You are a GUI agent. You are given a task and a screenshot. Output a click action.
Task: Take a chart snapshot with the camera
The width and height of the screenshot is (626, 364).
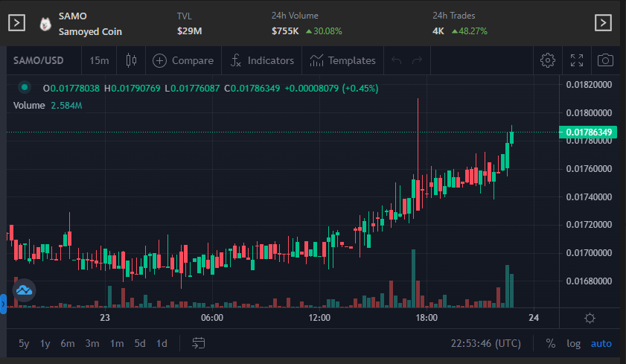point(605,61)
